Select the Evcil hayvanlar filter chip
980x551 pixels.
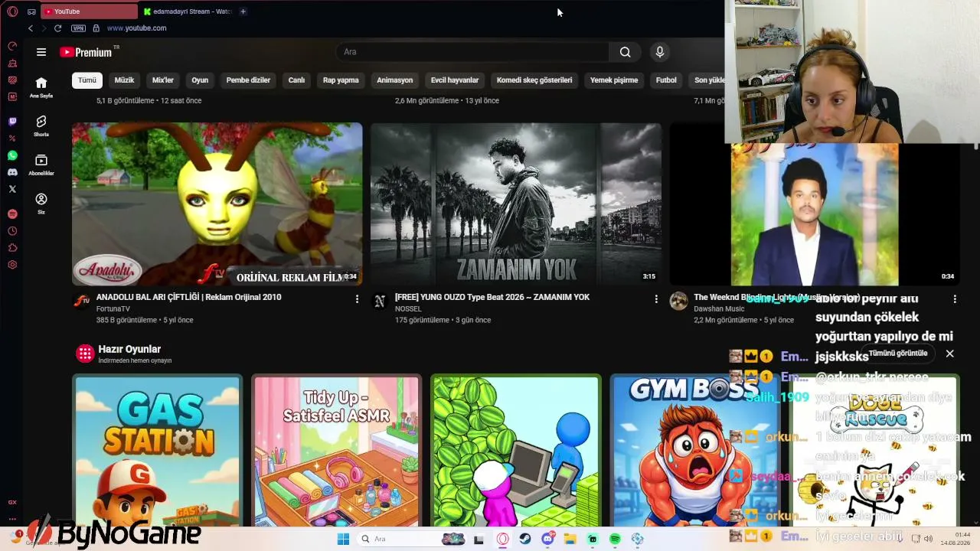(455, 80)
